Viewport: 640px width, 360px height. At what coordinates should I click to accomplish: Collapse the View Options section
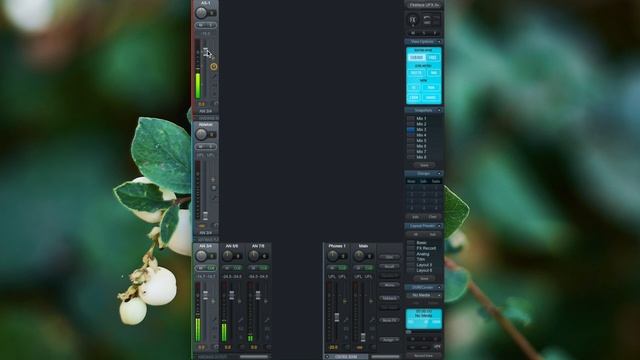[439, 42]
